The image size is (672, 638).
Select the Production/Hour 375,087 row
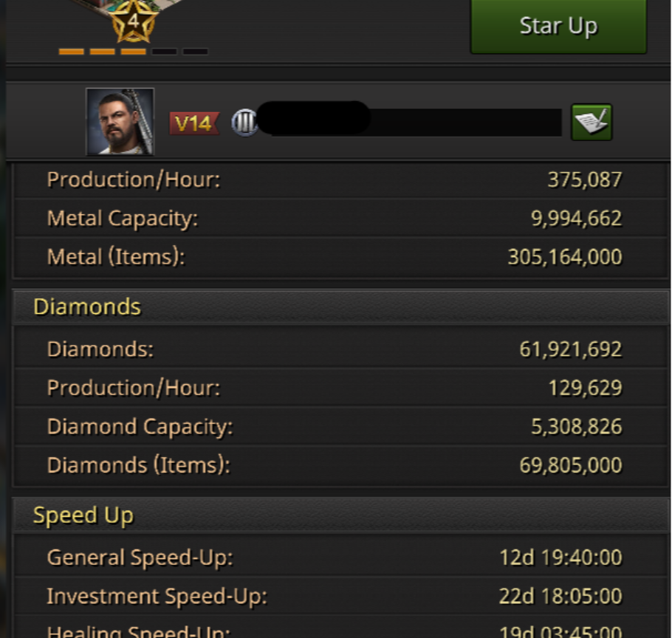click(x=335, y=180)
